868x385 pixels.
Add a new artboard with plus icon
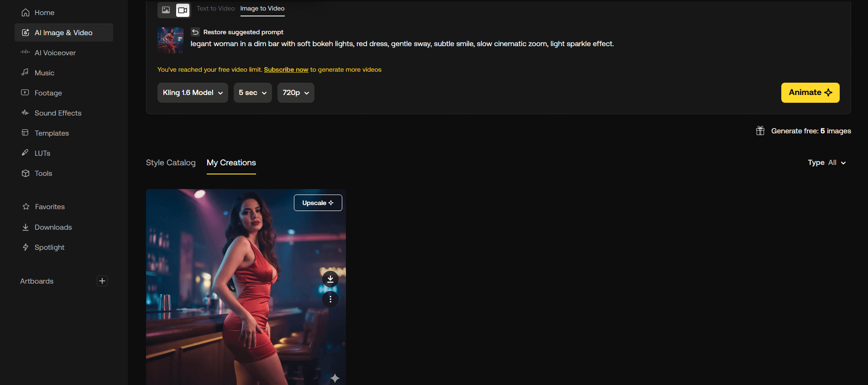(x=102, y=281)
